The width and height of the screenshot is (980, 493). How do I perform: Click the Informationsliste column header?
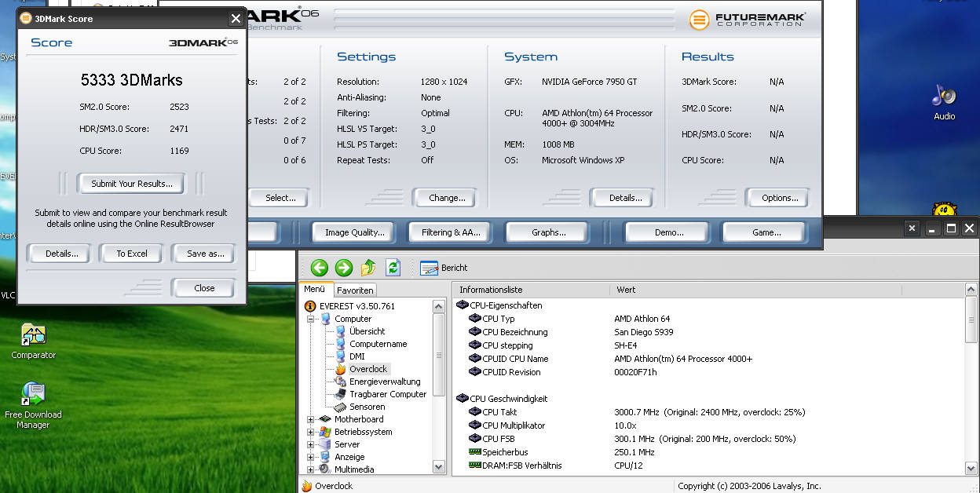pyautogui.click(x=531, y=290)
